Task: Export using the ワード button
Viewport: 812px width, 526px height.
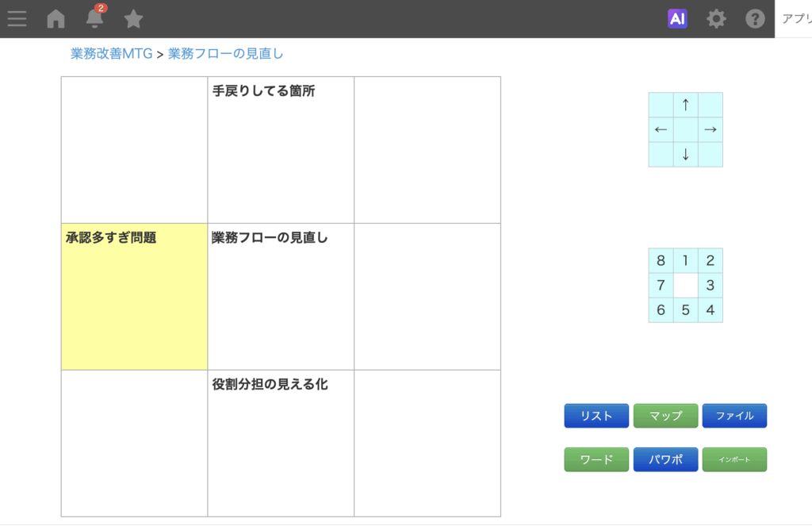Action: coord(596,459)
